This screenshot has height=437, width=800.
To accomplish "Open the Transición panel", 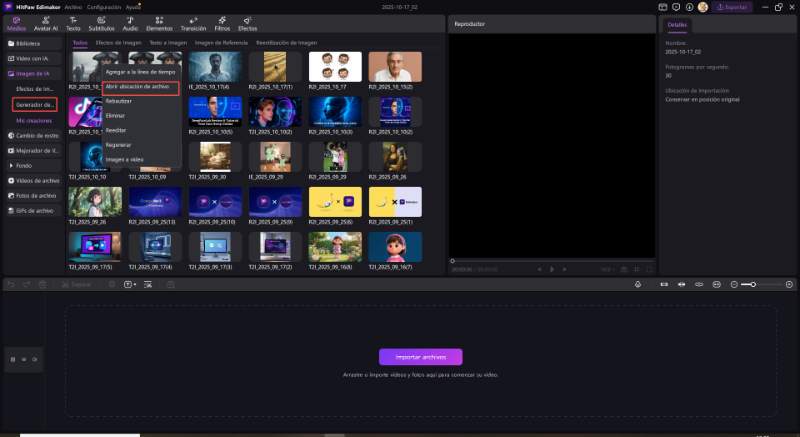I will pyautogui.click(x=192, y=23).
